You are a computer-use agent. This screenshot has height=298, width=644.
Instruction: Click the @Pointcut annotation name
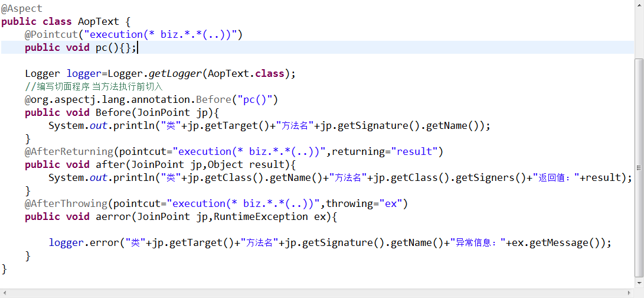(x=51, y=34)
